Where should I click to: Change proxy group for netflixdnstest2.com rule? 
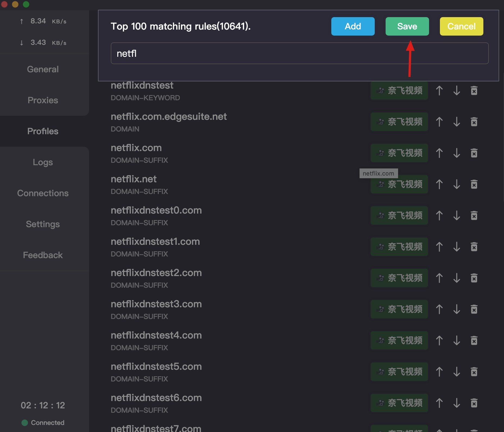pyautogui.click(x=399, y=278)
